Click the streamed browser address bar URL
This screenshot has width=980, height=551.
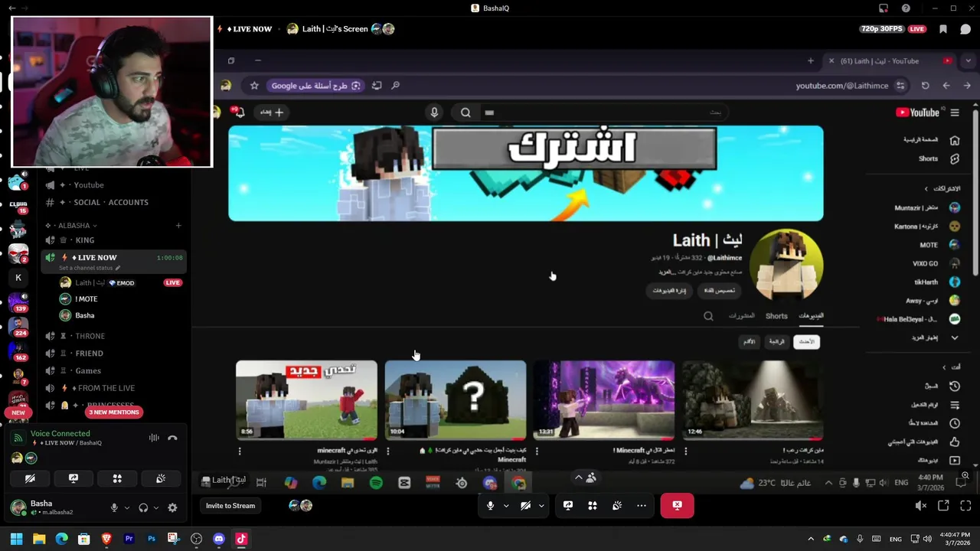pos(842,86)
